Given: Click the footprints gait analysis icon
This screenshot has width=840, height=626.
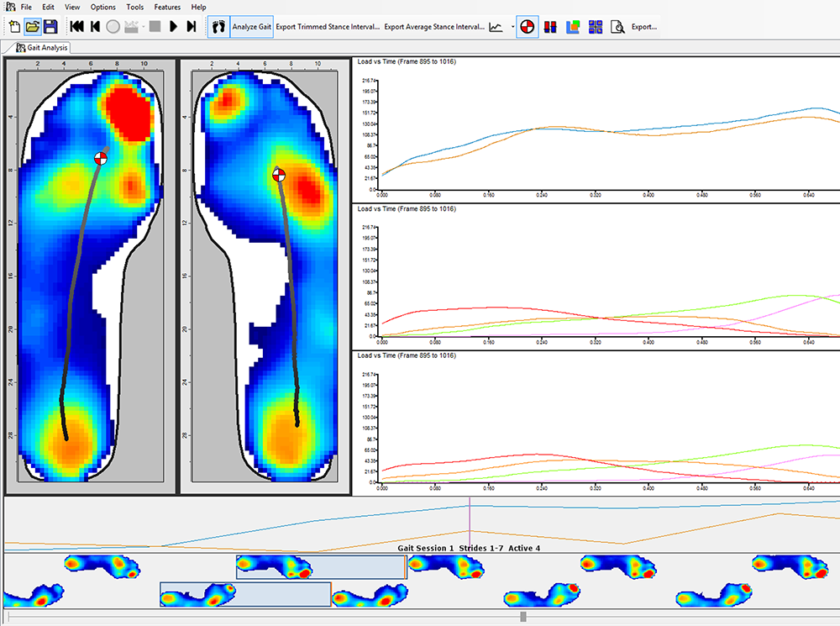Looking at the screenshot, I should [x=217, y=26].
